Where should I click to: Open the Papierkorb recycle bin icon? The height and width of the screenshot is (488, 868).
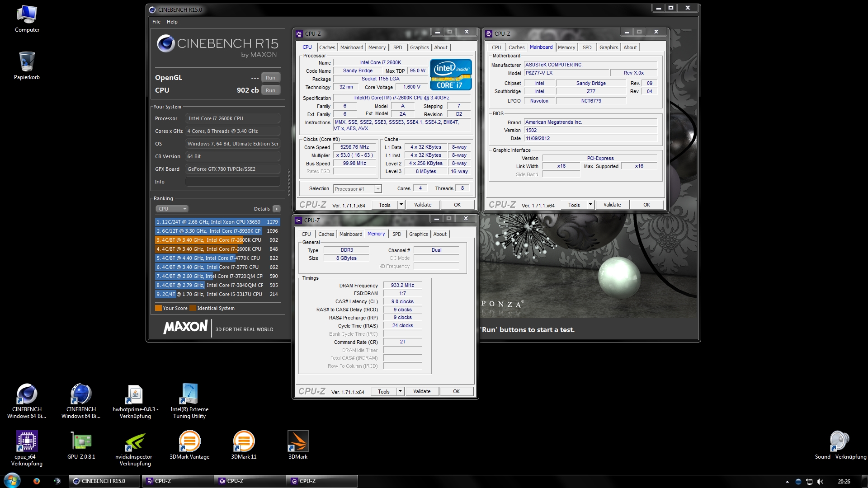coord(27,66)
